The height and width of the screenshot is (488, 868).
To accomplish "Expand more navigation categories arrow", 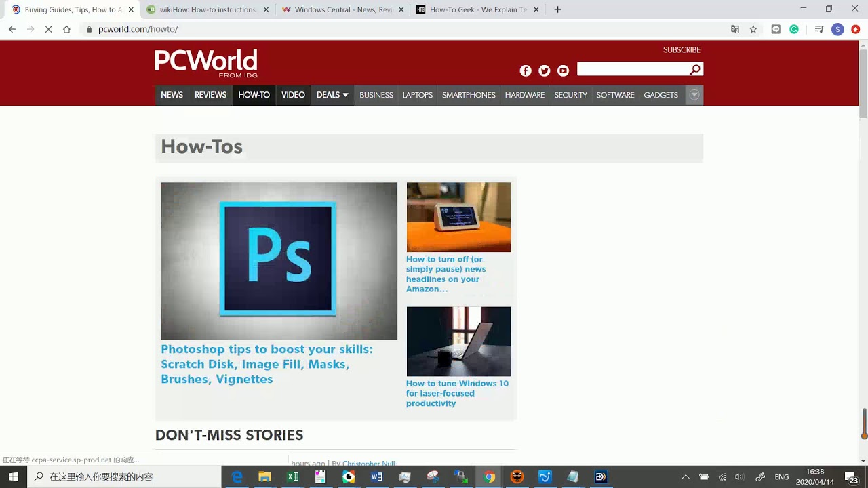I will (x=694, y=95).
